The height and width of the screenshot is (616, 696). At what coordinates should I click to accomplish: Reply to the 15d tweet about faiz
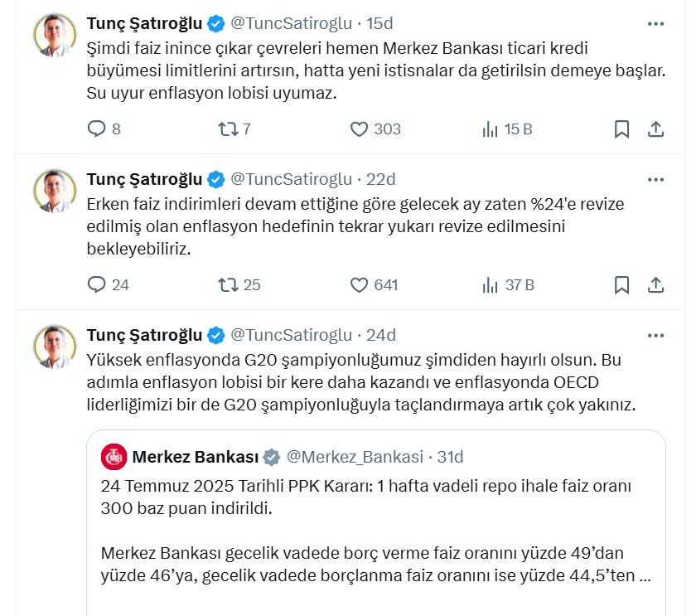tap(97, 129)
